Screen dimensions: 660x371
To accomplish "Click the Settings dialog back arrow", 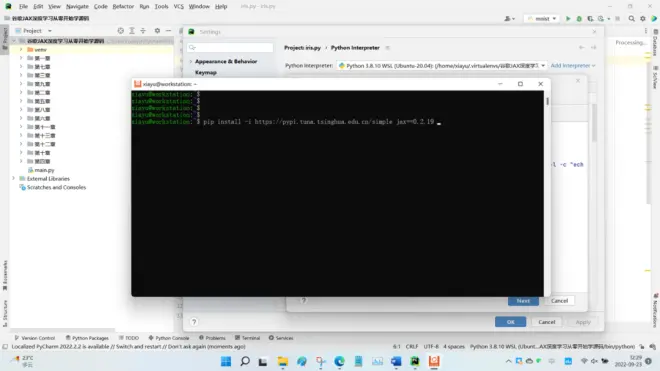I will 582,48.
